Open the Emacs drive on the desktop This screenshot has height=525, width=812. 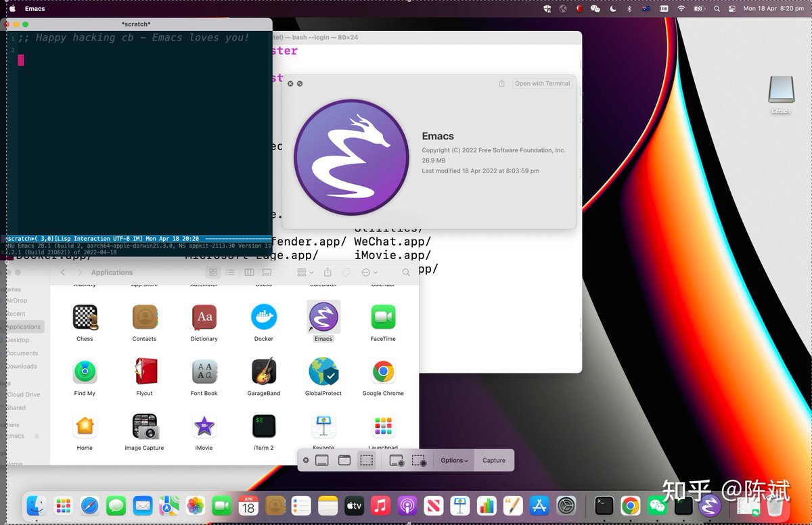(781, 89)
